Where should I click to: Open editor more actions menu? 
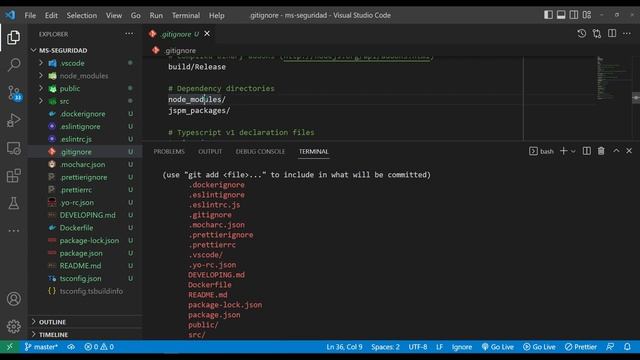[x=627, y=34]
